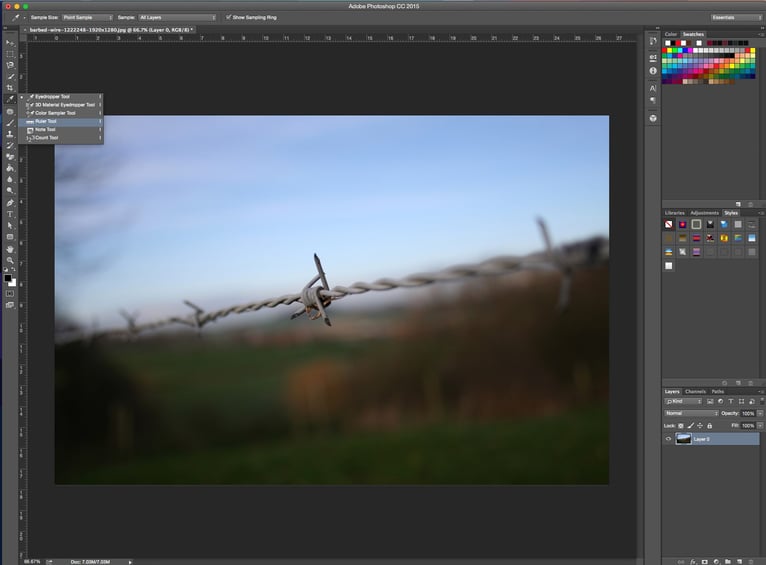The image size is (766, 565).
Task: Select the Path Selection tool
Action: [x=10, y=226]
